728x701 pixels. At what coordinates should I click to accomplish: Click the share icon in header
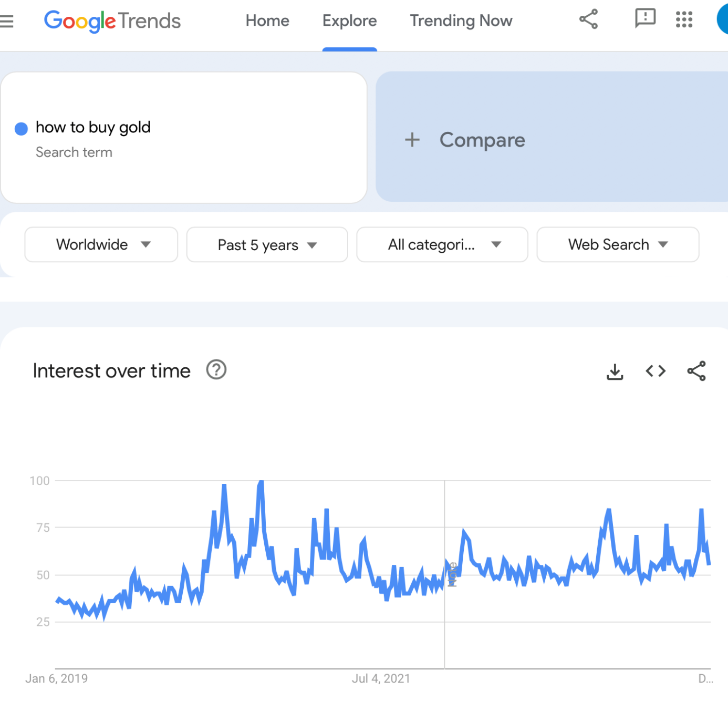(x=588, y=19)
